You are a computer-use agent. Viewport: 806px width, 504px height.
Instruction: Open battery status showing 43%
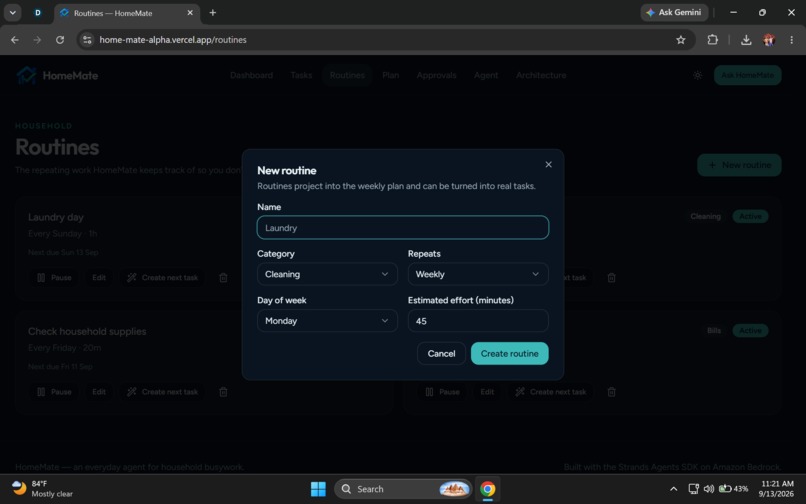point(734,489)
